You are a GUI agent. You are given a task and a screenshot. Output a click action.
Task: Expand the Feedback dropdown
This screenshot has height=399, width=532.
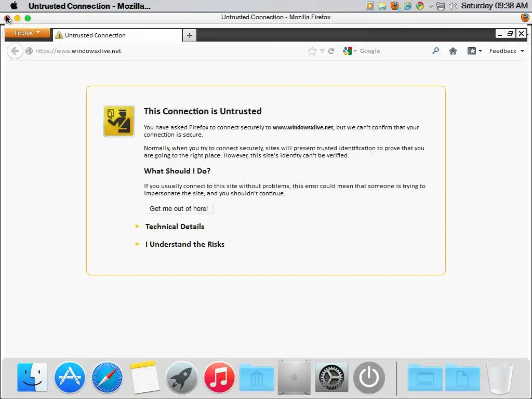tap(507, 51)
